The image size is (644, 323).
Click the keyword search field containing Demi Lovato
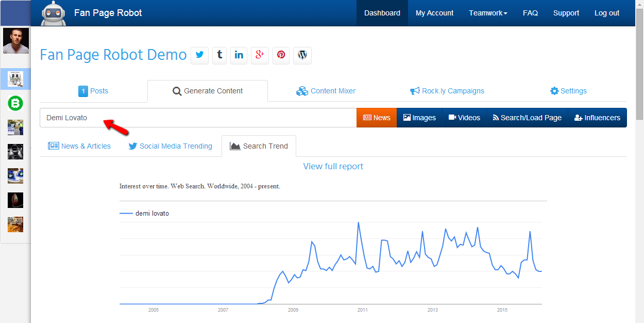click(x=198, y=118)
